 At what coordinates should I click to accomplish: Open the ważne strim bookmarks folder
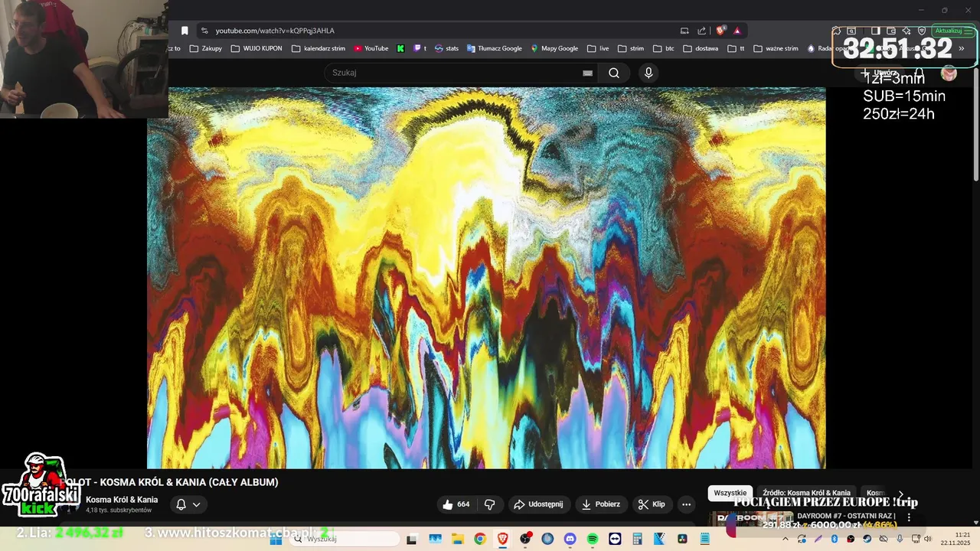[x=776, y=48]
